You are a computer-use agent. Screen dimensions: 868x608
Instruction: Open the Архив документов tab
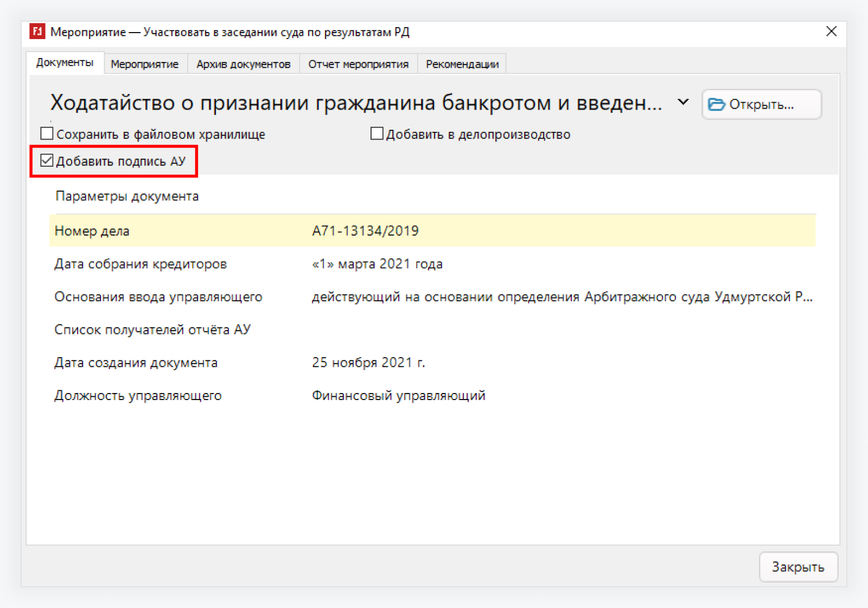click(x=244, y=64)
